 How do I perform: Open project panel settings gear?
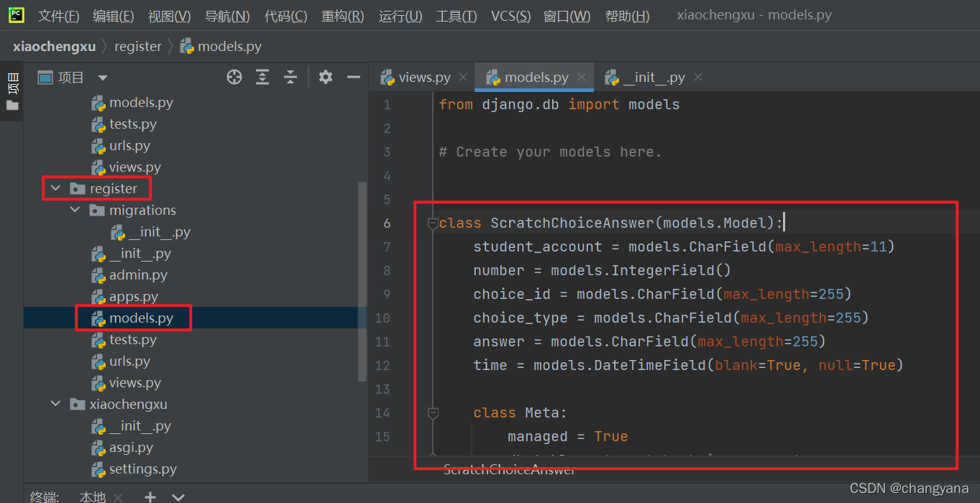point(326,77)
